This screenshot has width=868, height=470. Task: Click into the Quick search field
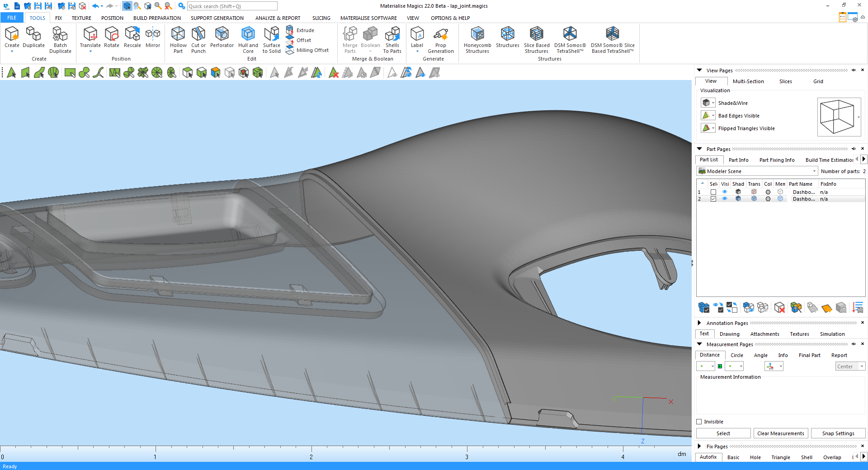pyautogui.click(x=232, y=6)
